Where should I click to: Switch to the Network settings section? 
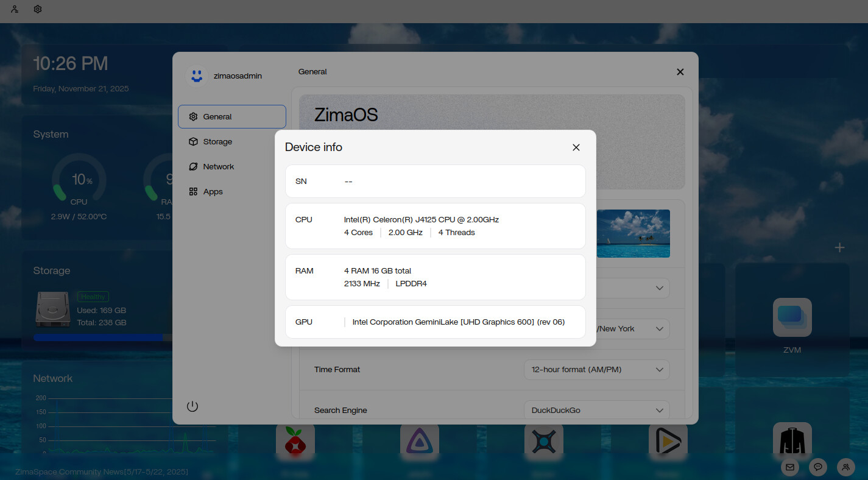[x=218, y=167]
